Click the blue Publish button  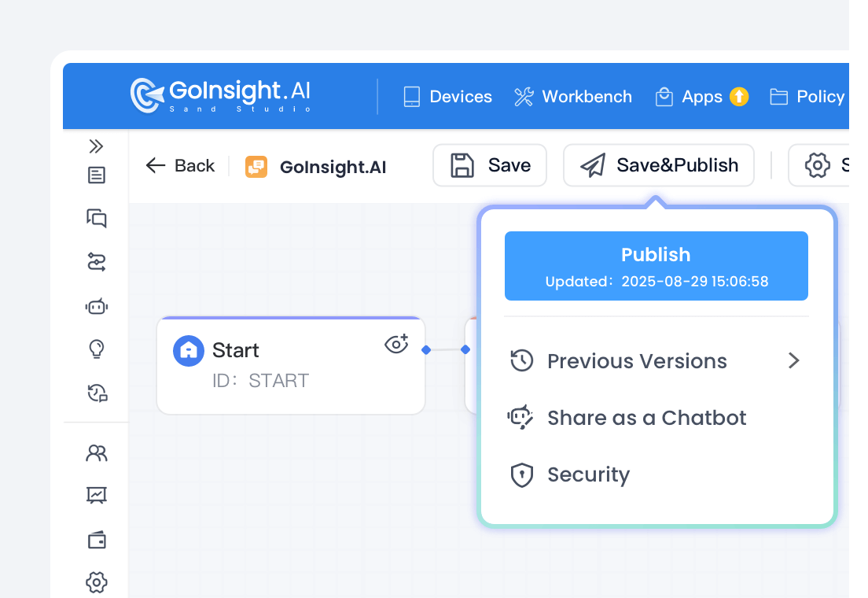[656, 266]
